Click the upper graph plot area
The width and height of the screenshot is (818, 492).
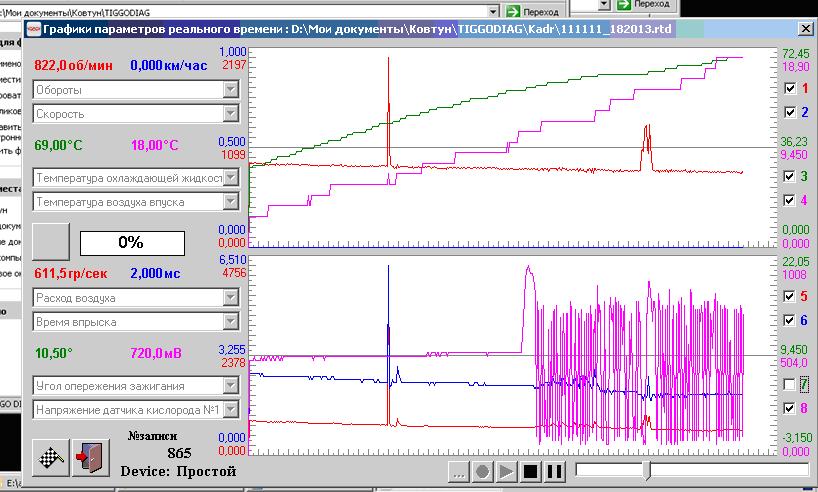(513, 147)
